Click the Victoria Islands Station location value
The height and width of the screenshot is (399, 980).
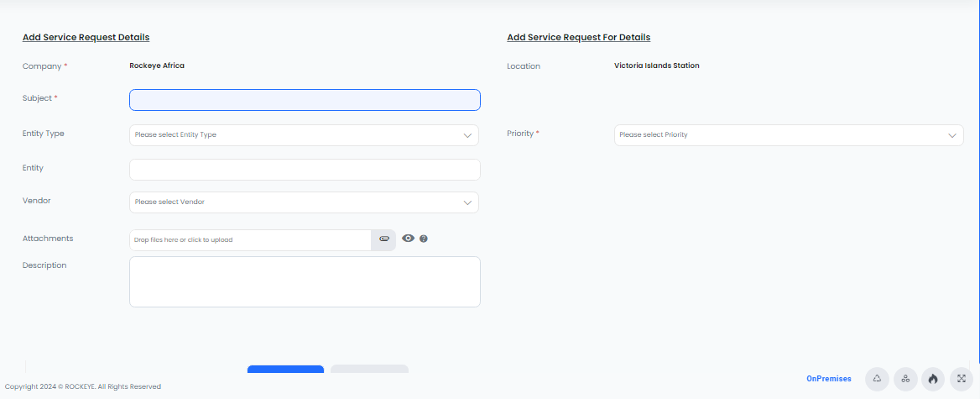point(657,65)
